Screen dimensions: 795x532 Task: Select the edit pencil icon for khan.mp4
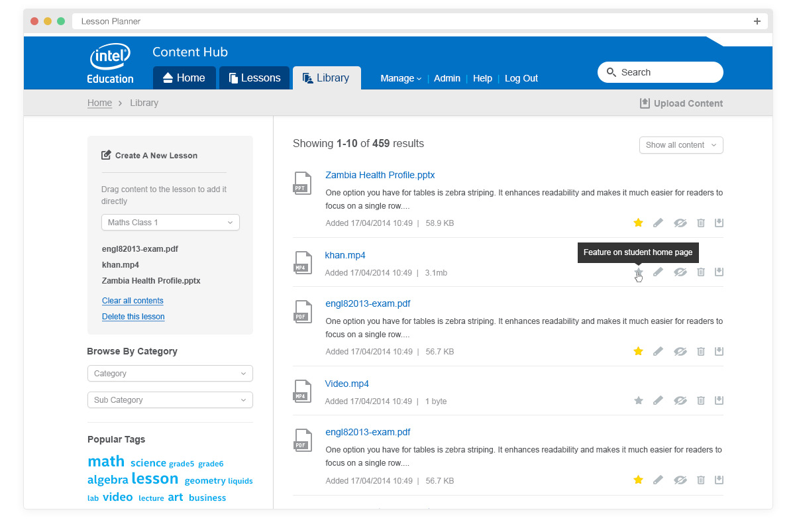[x=658, y=272]
